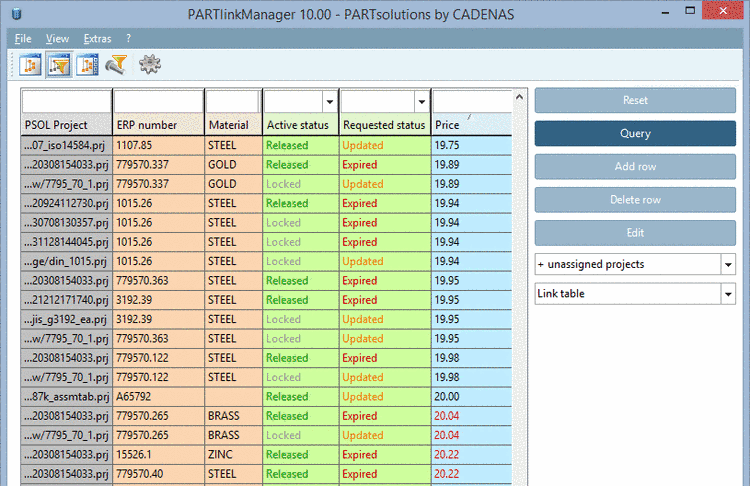Expand the Link table dropdown
The height and width of the screenshot is (486, 750).
[x=728, y=294]
